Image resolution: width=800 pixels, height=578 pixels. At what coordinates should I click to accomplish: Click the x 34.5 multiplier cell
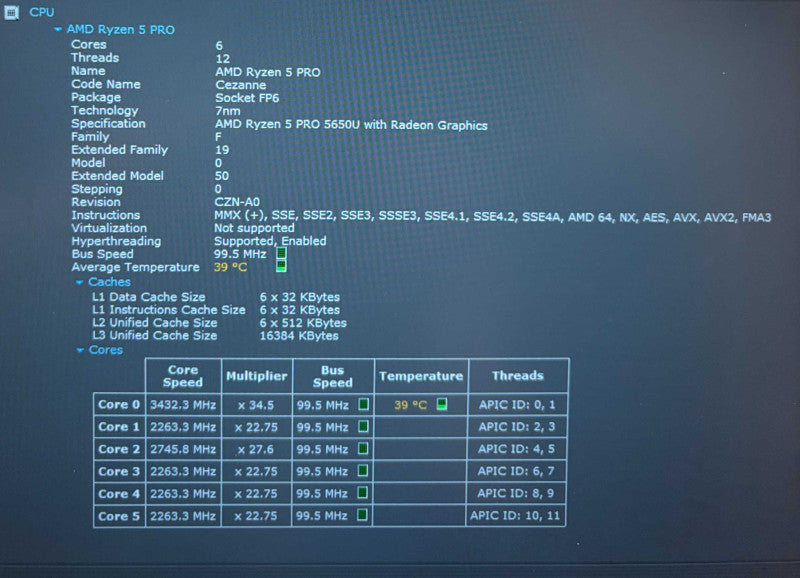pyautogui.click(x=256, y=405)
